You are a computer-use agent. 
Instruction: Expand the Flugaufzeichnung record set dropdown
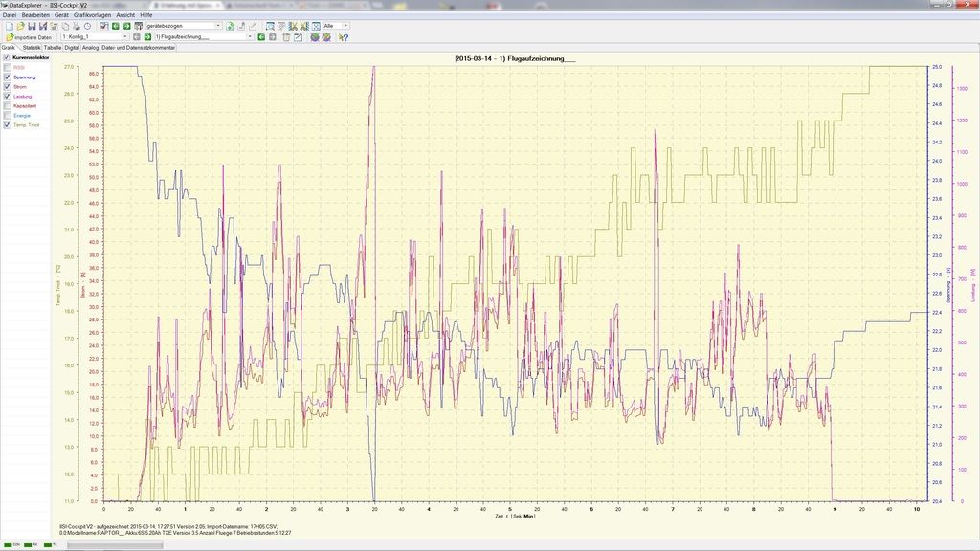click(250, 37)
